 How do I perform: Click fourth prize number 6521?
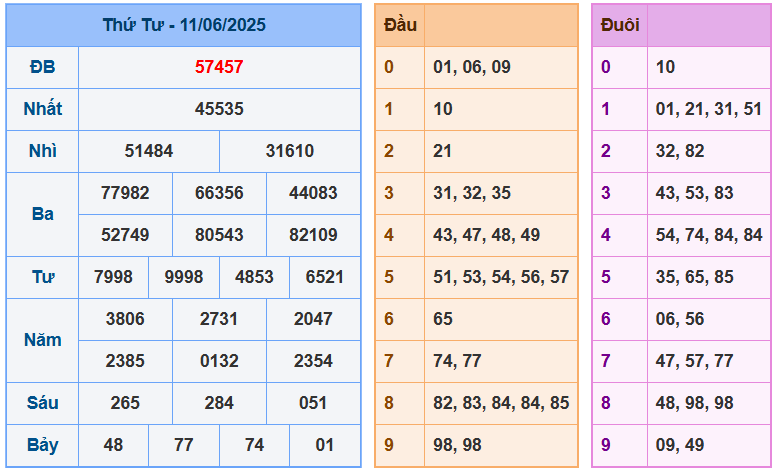[324, 277]
